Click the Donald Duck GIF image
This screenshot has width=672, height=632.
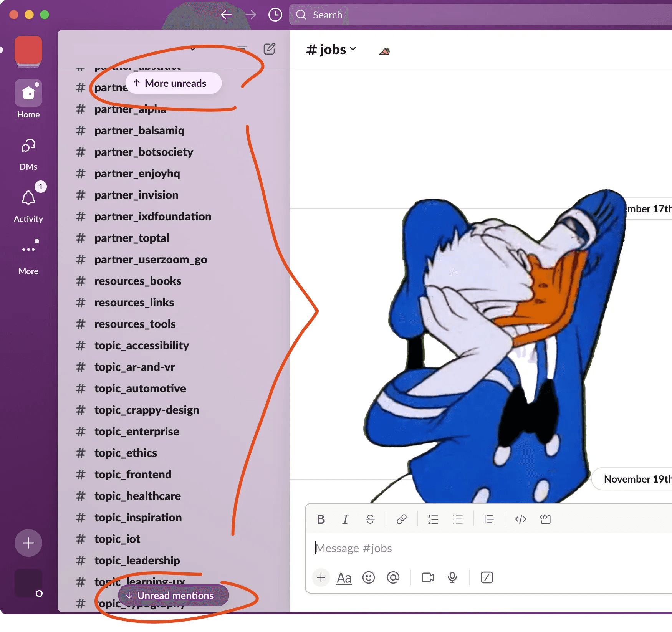click(x=495, y=346)
